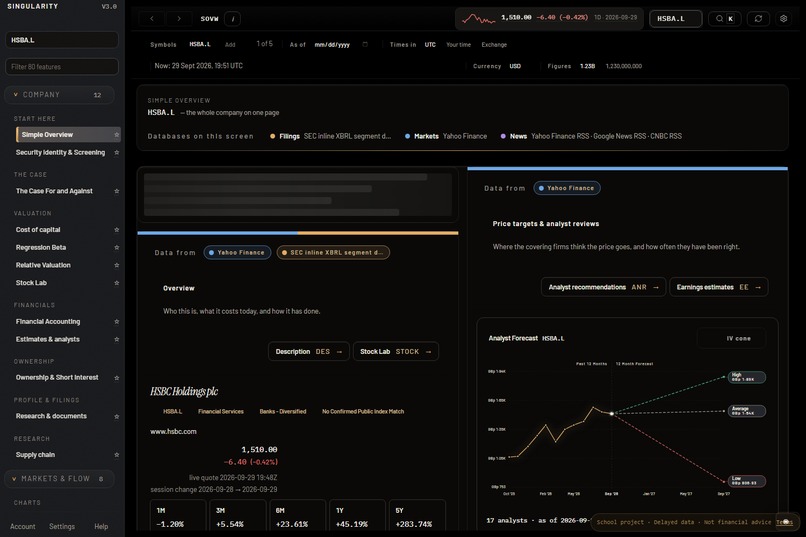Open the Financial Accounting page

(x=48, y=322)
